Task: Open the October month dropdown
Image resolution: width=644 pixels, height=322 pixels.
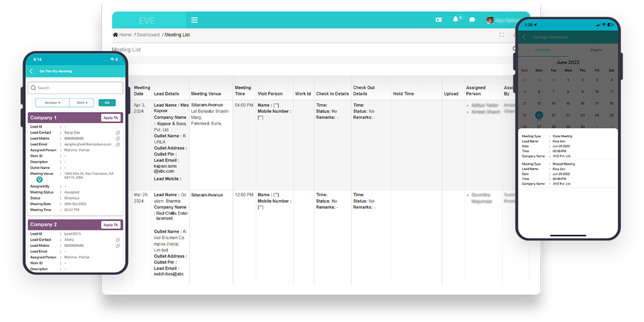Action: click(x=52, y=103)
